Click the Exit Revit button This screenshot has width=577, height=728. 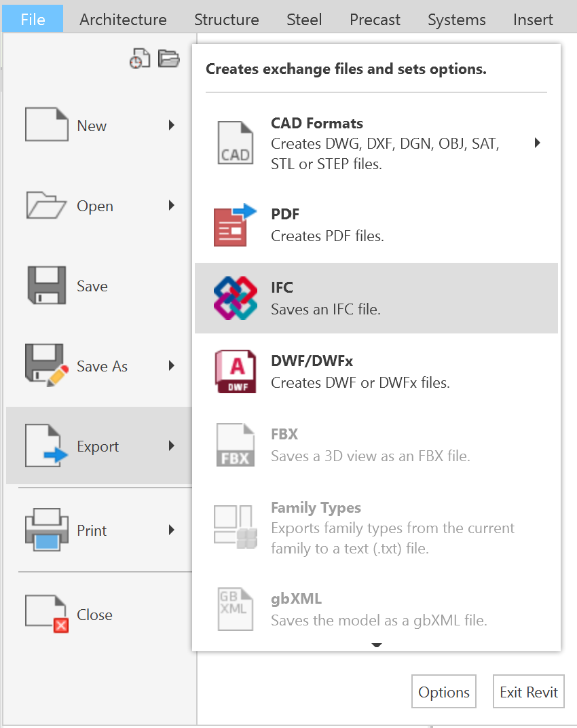pyautogui.click(x=528, y=691)
